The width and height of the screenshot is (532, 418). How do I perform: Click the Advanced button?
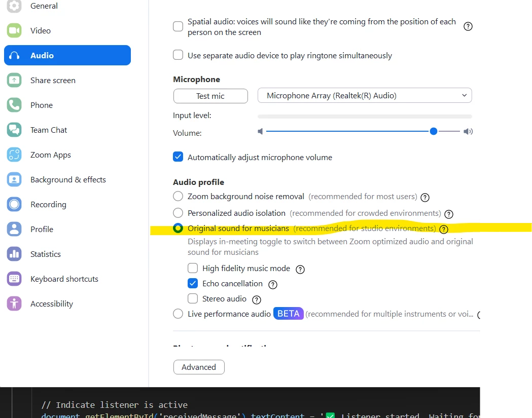(199, 367)
